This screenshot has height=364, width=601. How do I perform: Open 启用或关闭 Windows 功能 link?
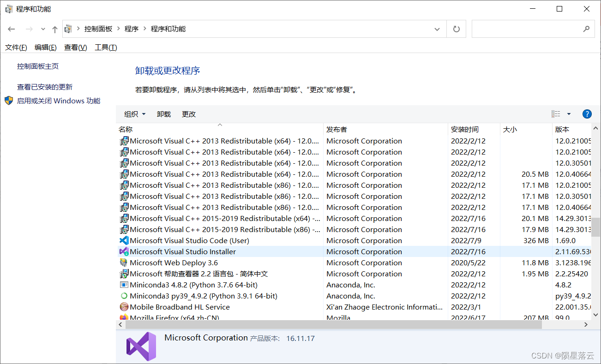point(59,101)
